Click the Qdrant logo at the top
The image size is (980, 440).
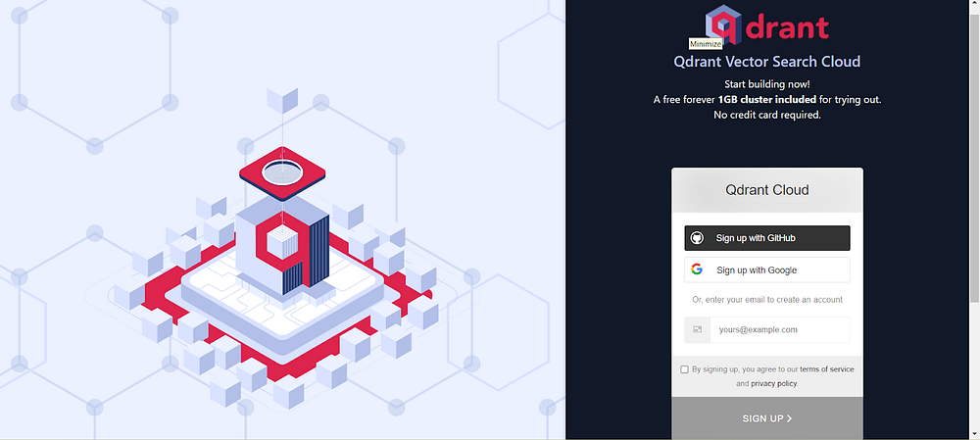click(x=767, y=25)
